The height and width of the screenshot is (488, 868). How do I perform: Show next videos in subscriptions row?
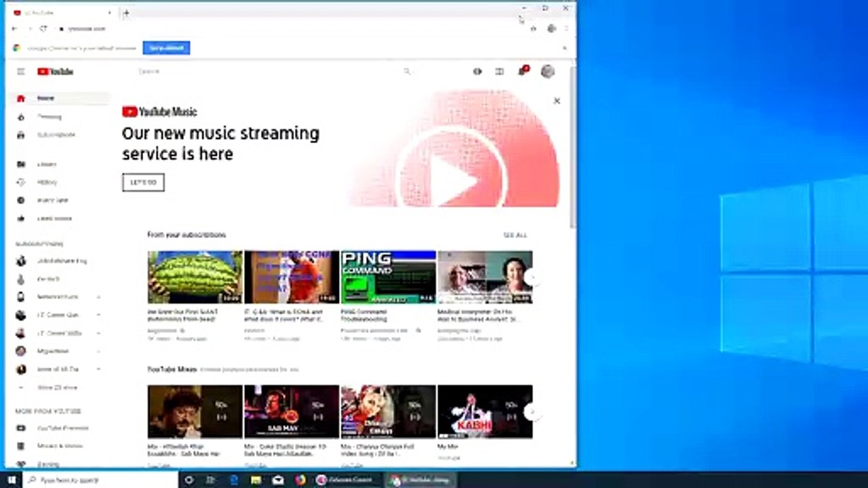tap(532, 277)
